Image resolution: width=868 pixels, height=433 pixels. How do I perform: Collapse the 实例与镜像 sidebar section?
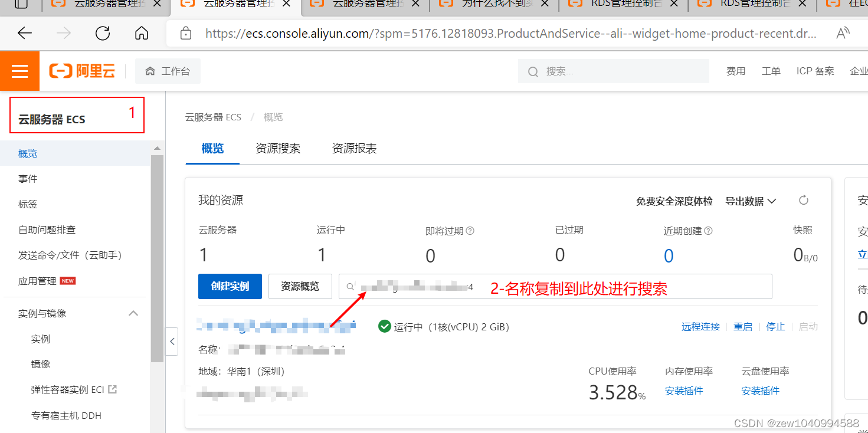(133, 313)
